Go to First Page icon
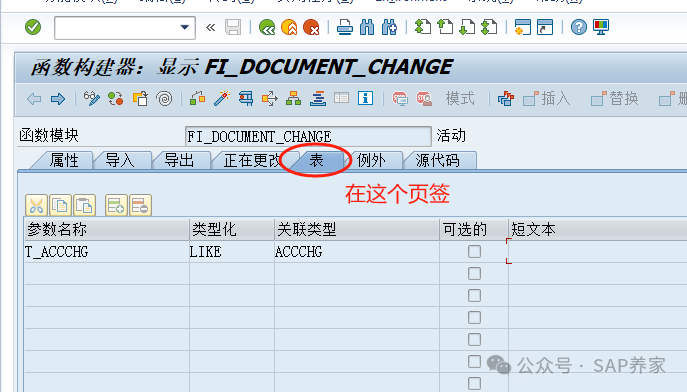This screenshot has width=687, height=392. [x=423, y=27]
